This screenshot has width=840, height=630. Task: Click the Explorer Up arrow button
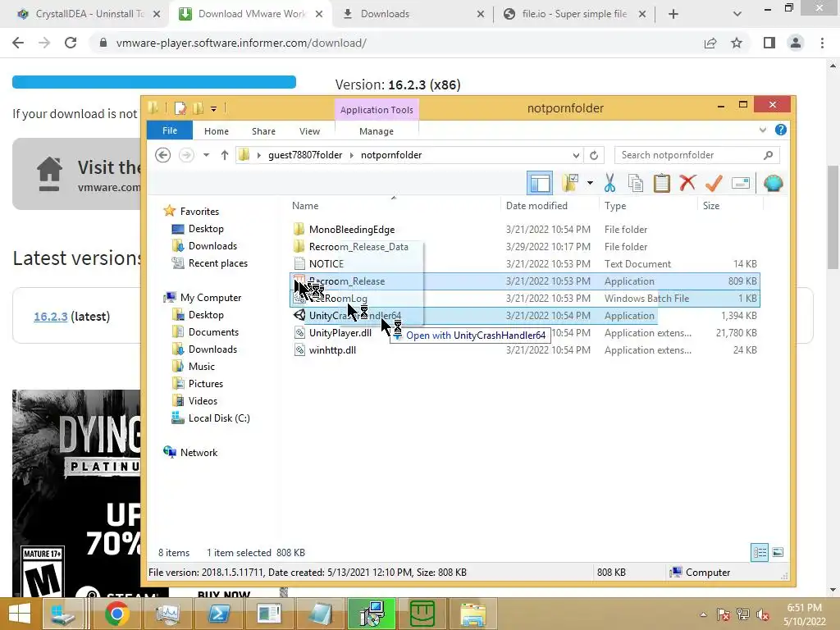tap(225, 155)
